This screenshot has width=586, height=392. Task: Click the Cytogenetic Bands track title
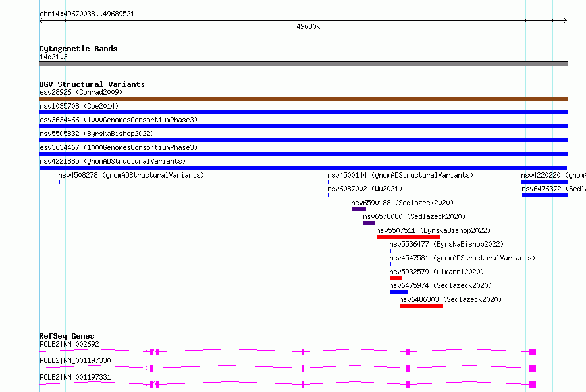tap(78, 49)
